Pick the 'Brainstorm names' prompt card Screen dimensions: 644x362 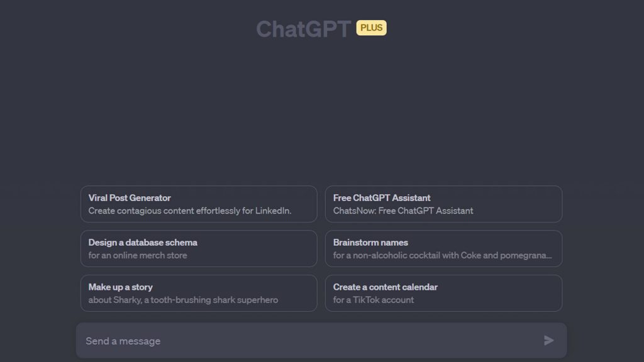[443, 248]
